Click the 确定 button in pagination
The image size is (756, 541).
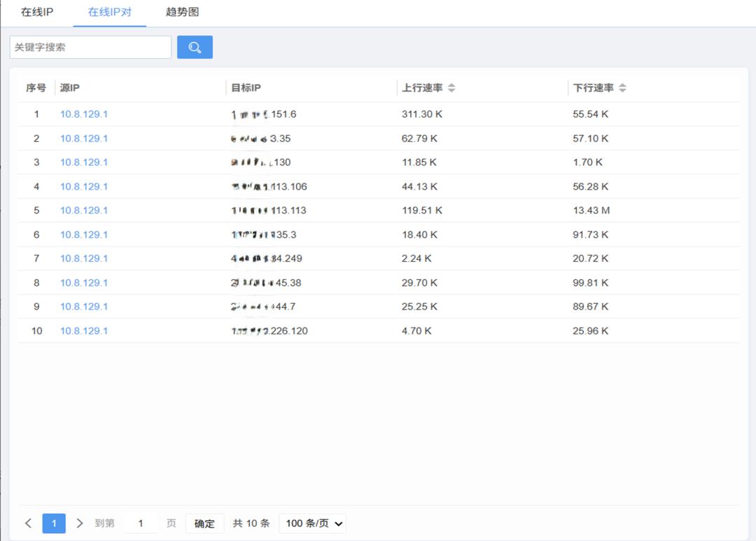(x=204, y=524)
